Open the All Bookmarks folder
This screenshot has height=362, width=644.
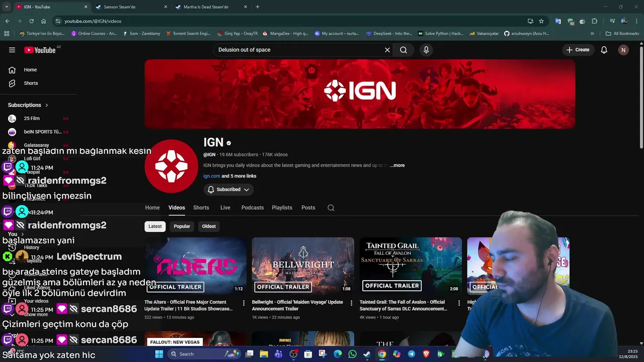(623, 34)
